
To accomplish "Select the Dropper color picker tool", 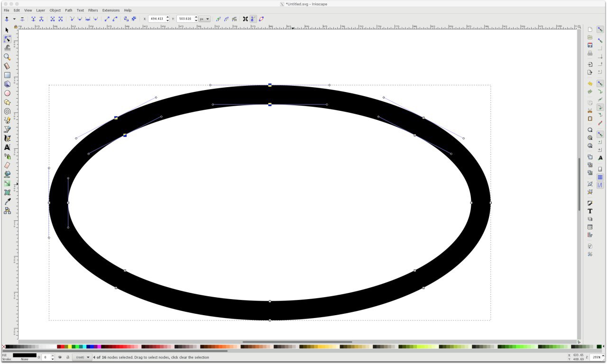I will click(x=7, y=201).
